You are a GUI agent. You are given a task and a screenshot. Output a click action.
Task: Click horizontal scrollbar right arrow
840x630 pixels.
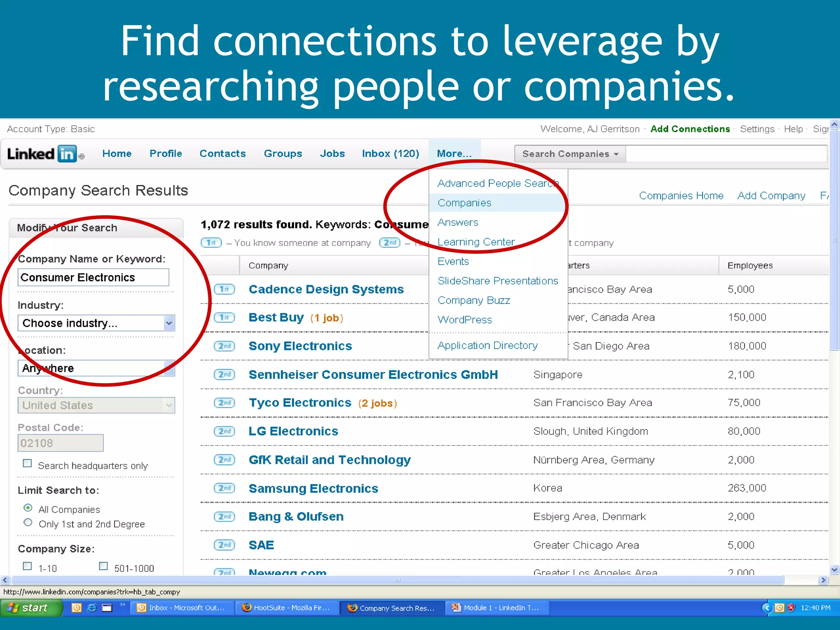[x=822, y=580]
